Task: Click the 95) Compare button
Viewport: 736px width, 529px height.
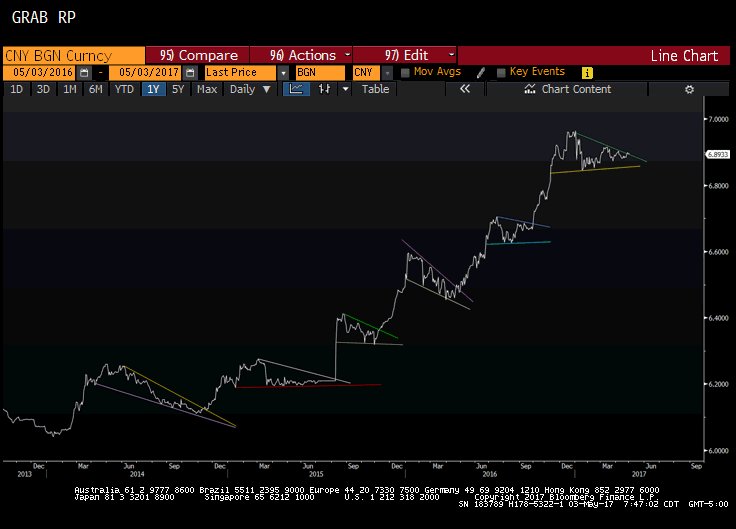Action: [197, 55]
